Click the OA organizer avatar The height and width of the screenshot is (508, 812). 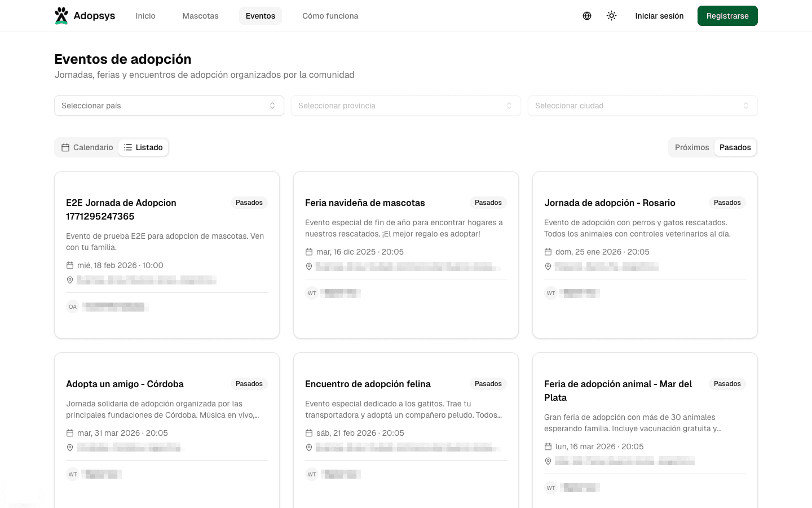point(73,307)
